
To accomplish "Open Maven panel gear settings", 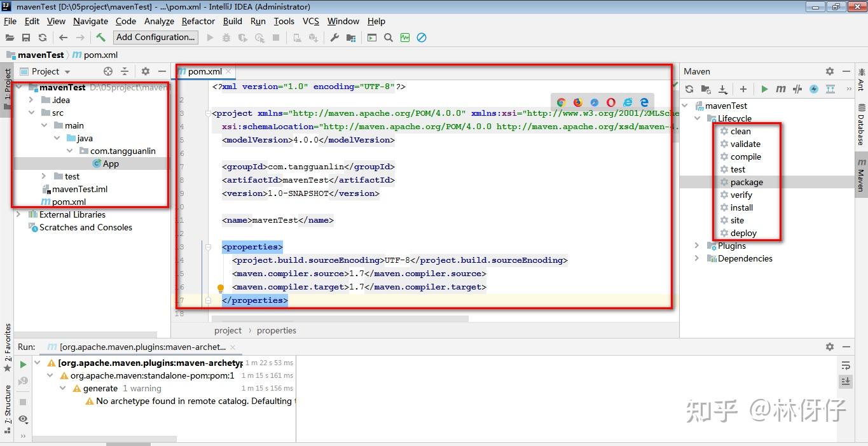I will pos(830,71).
